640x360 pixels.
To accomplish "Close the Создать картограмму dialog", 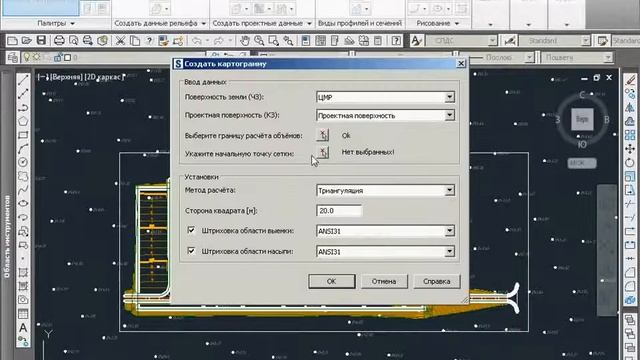I will point(461,63).
